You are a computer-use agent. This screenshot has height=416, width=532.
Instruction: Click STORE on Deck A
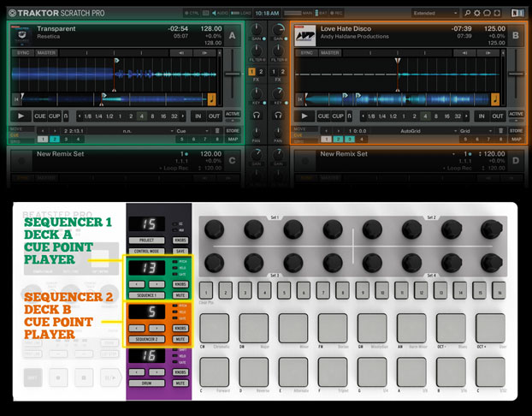233,131
